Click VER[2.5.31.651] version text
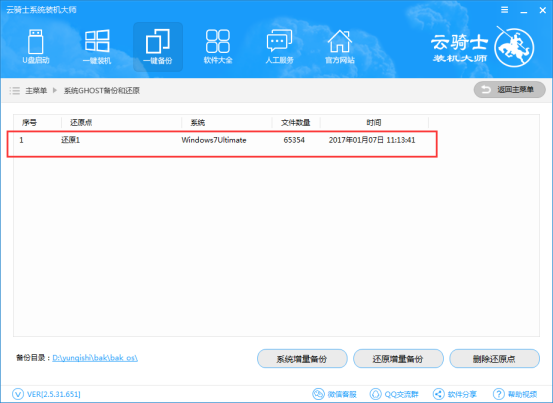 click(x=54, y=394)
